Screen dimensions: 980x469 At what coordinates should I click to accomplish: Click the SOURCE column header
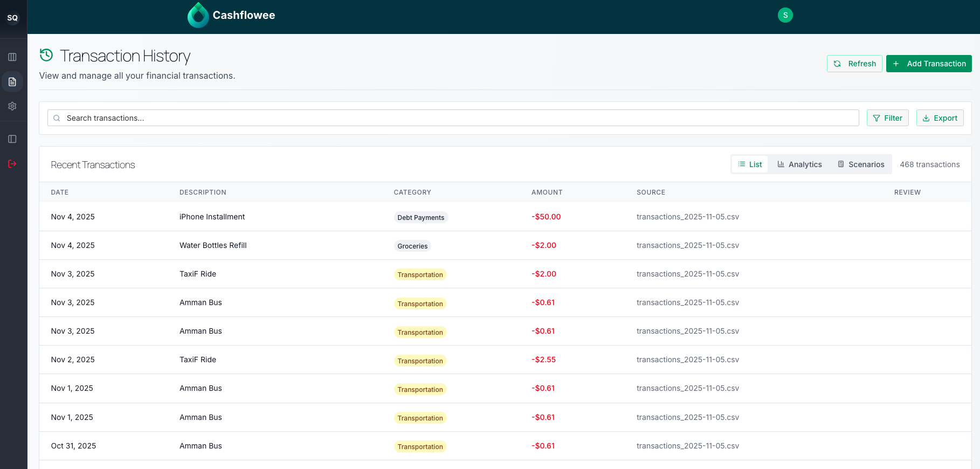coord(651,192)
